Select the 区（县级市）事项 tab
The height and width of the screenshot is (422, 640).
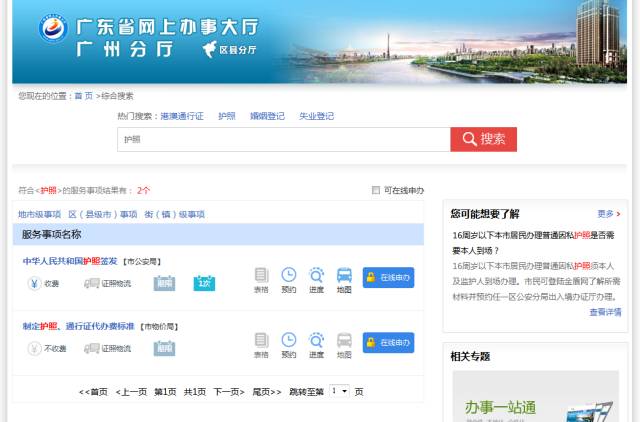click(x=103, y=214)
